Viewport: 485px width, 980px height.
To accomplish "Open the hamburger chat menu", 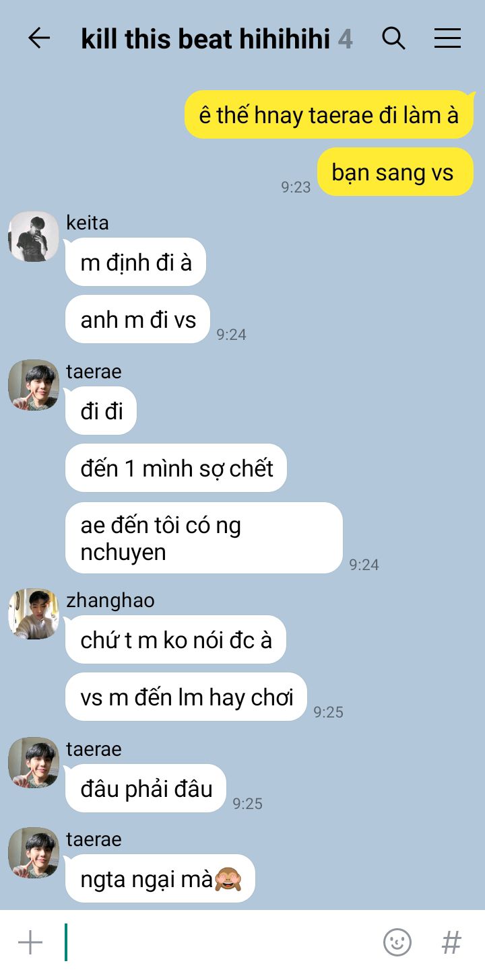I will click(x=447, y=38).
